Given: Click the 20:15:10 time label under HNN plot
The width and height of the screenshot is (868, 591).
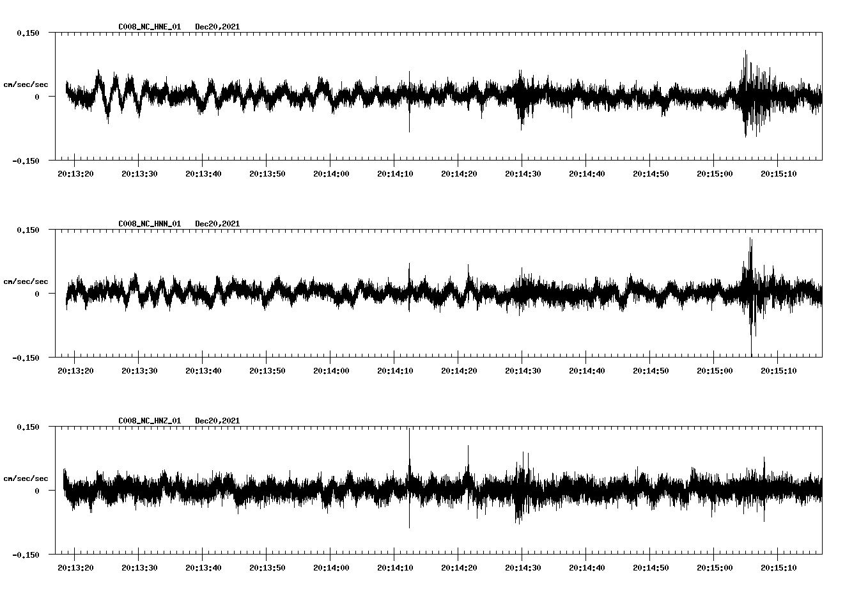Looking at the screenshot, I should click(779, 371).
